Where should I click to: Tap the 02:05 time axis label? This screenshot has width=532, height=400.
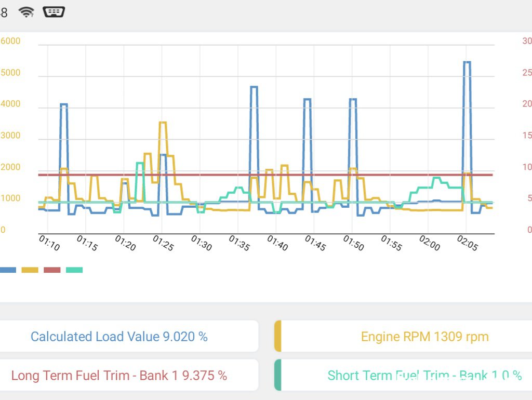click(x=468, y=243)
